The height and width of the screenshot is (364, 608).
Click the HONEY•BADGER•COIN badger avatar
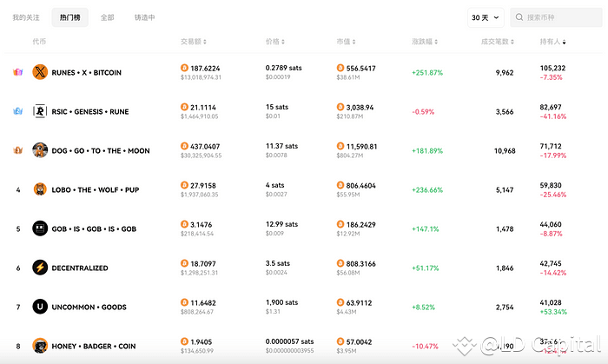(39, 346)
